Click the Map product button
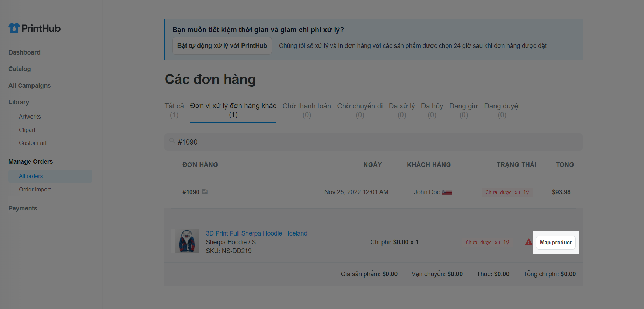This screenshot has width=644, height=309. pos(555,243)
